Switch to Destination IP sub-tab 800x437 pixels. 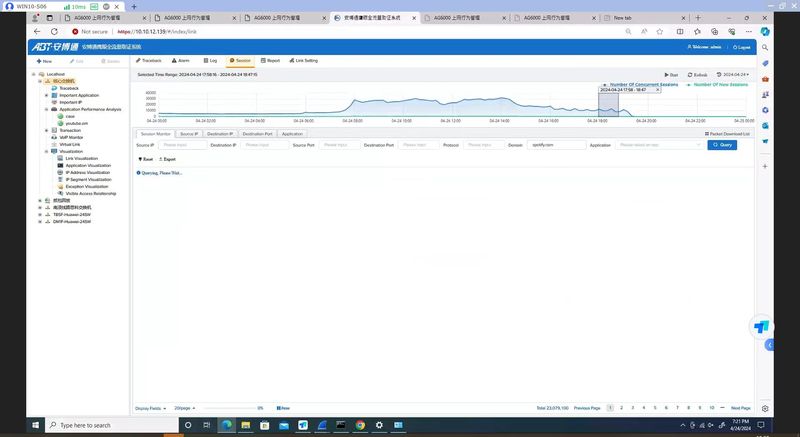click(220, 134)
